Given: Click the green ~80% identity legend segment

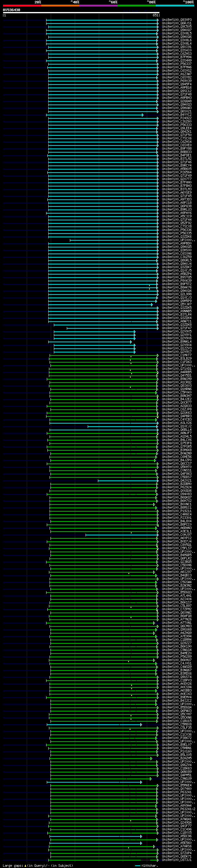Looking at the screenshot, I should point(137,6).
